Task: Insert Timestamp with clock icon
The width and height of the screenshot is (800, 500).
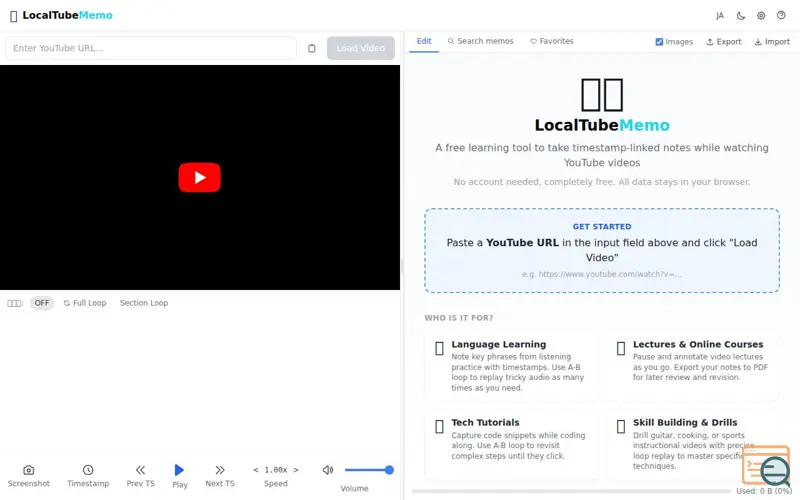Action: pos(88,470)
